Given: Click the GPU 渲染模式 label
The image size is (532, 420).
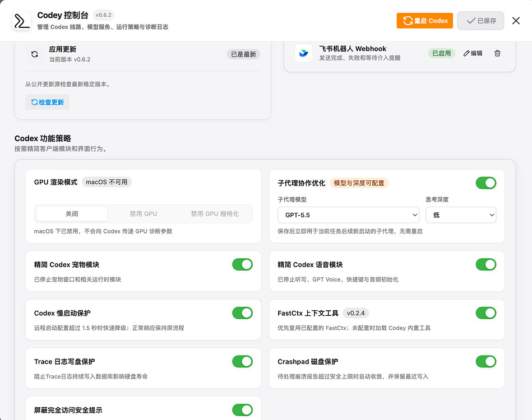Looking at the screenshot, I should pyautogui.click(x=55, y=182).
